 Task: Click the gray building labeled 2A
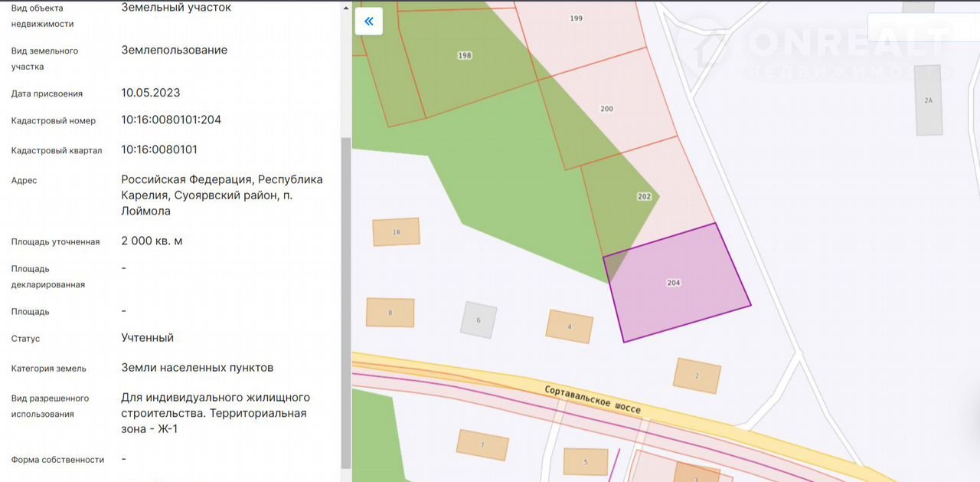[928, 101]
